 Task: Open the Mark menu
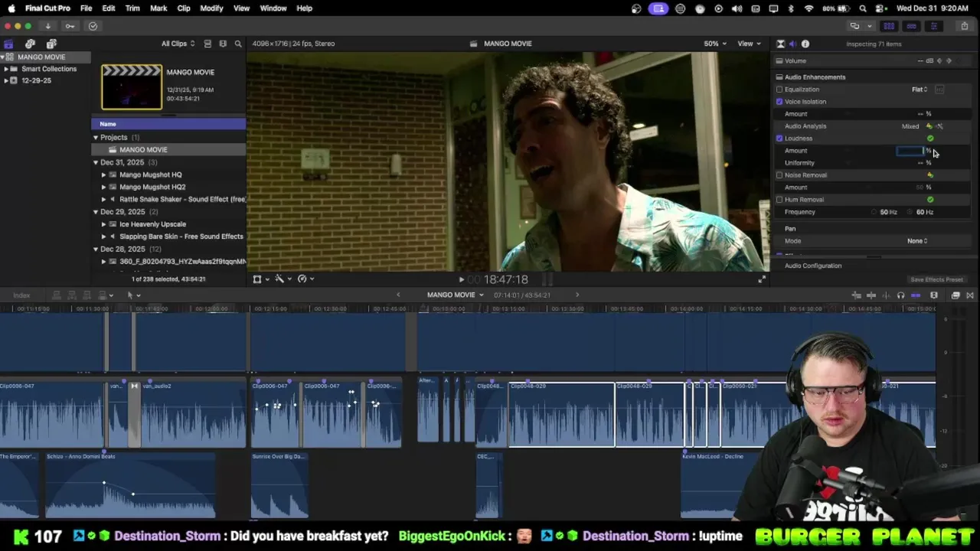(x=158, y=8)
